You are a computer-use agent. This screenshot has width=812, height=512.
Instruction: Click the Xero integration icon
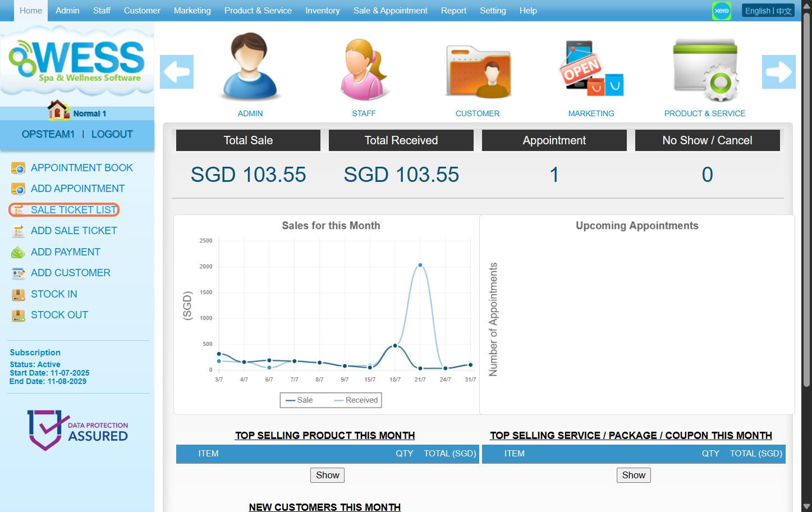(721, 11)
